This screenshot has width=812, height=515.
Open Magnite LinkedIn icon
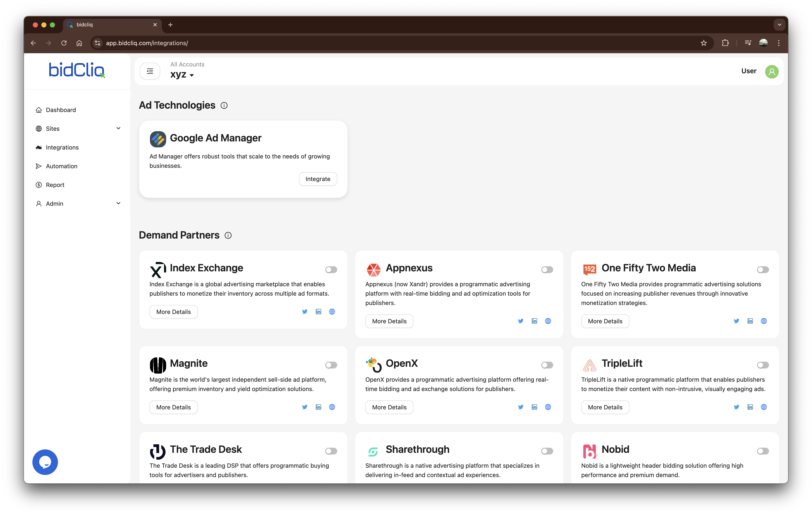click(318, 407)
